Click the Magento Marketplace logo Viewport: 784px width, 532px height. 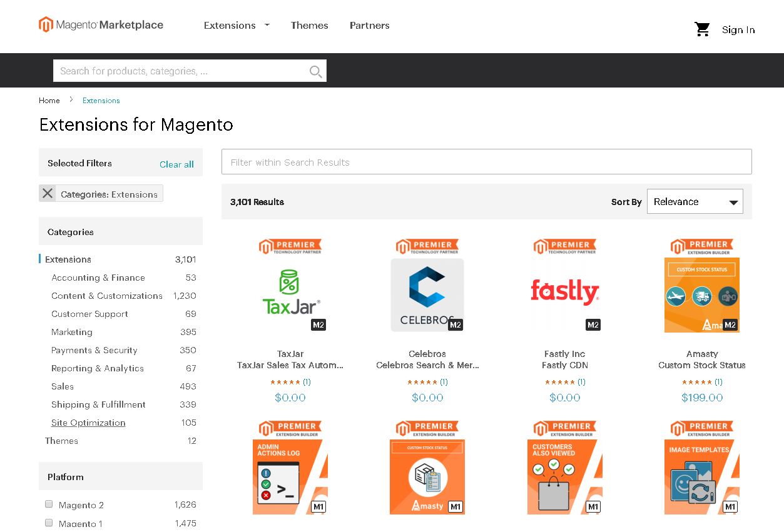(101, 25)
